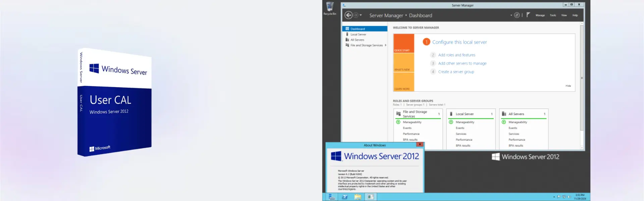Click Performance in File and Storage Services tile
The width and height of the screenshot is (644, 201).
click(x=411, y=134)
